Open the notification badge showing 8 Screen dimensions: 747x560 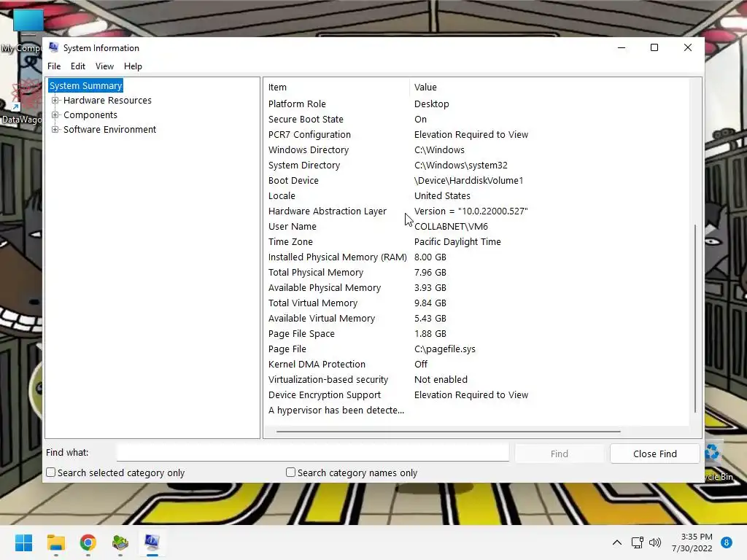726,542
